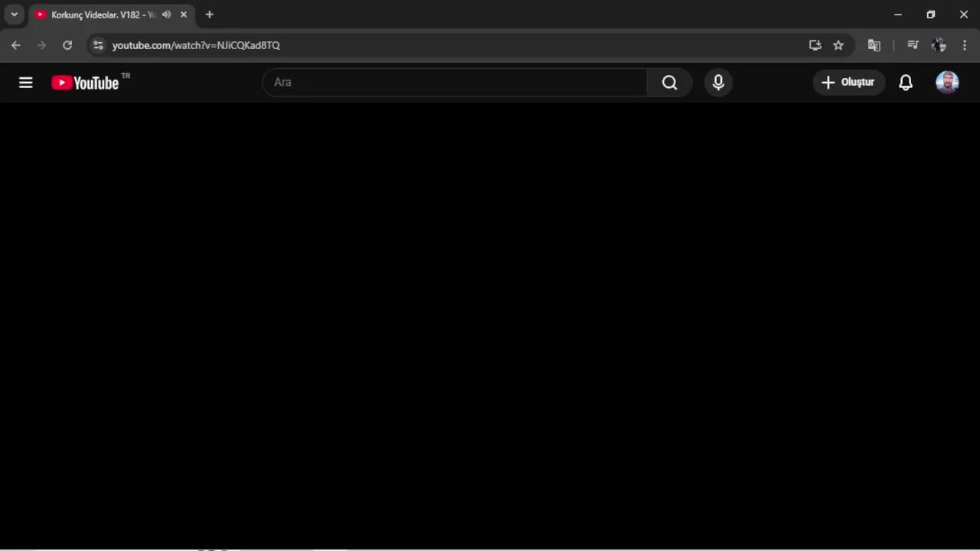Close the Korkunç Videolar tab
980x551 pixels.
point(184,15)
